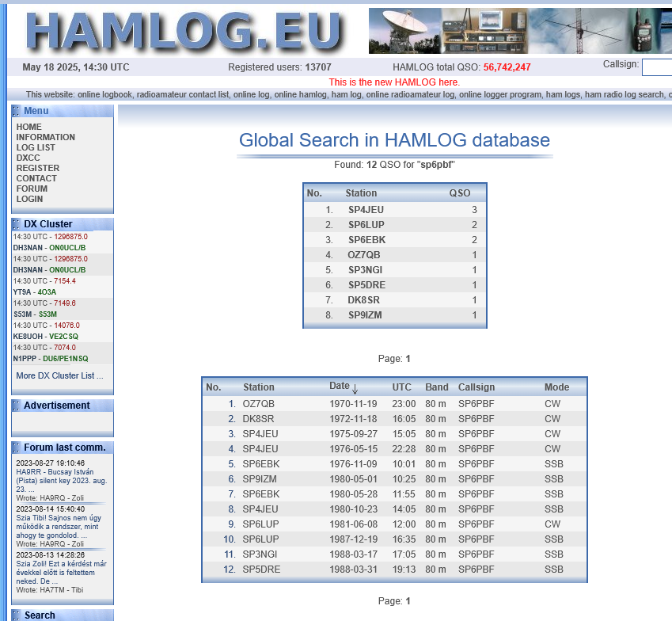Image resolution: width=672 pixels, height=621 pixels.
Task: Click inside the Callsign search field
Action: (x=657, y=67)
